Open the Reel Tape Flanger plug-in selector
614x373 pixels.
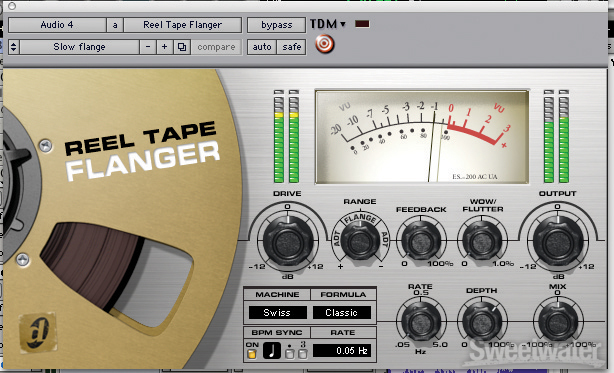(182, 25)
